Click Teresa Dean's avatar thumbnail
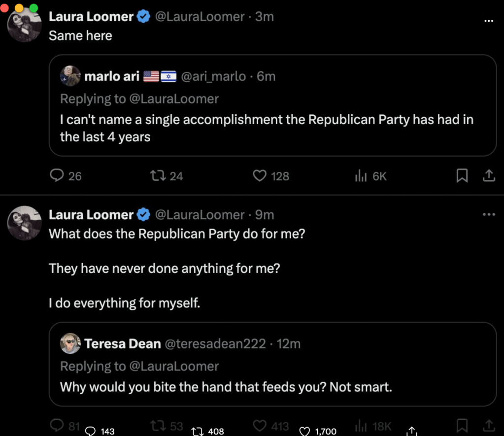 click(70, 343)
